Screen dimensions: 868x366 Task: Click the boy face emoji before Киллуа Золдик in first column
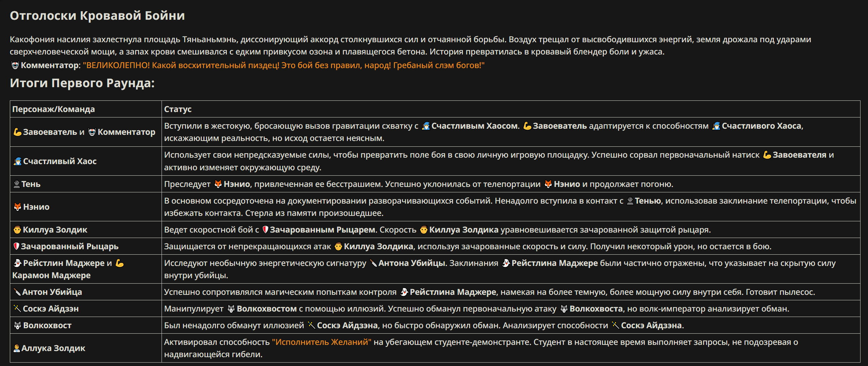click(17, 230)
